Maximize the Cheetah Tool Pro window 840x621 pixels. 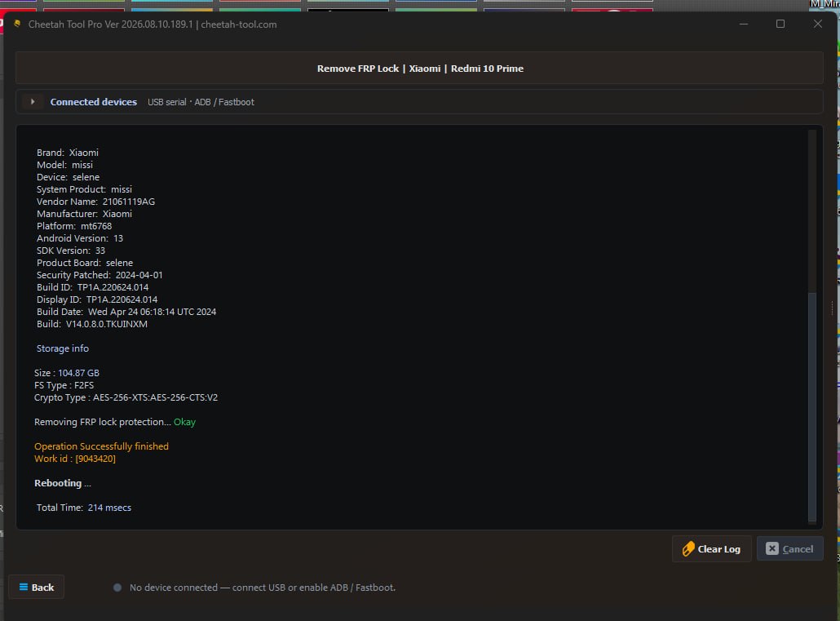[780, 24]
